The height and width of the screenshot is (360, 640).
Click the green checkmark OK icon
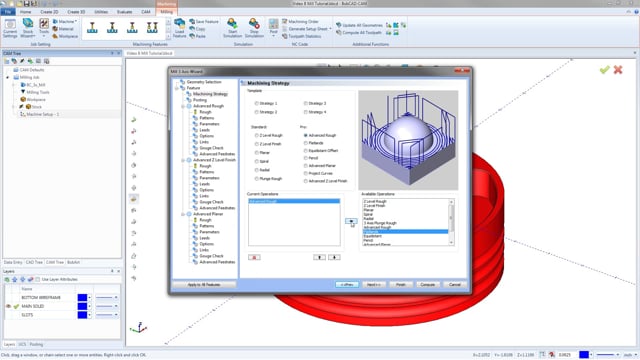604,70
